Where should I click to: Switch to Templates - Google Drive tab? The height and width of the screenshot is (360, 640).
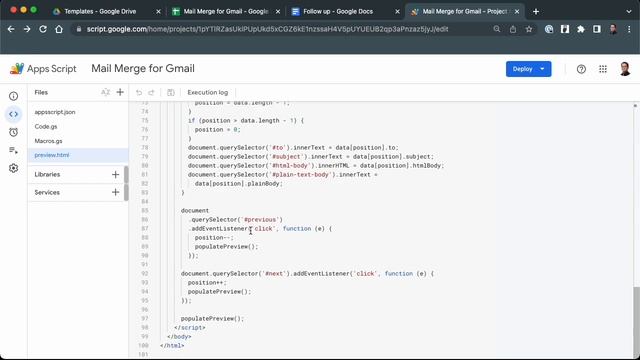click(x=100, y=11)
